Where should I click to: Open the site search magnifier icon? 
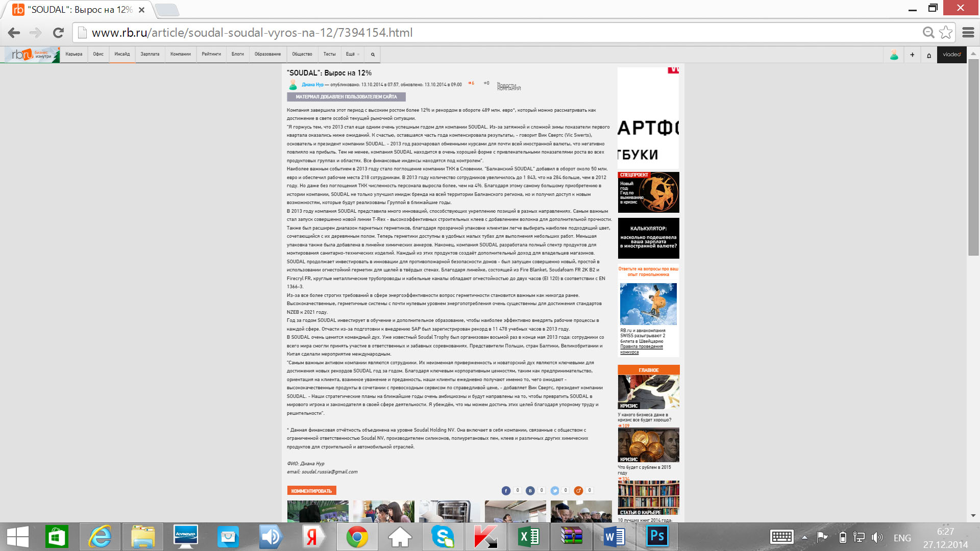click(373, 55)
